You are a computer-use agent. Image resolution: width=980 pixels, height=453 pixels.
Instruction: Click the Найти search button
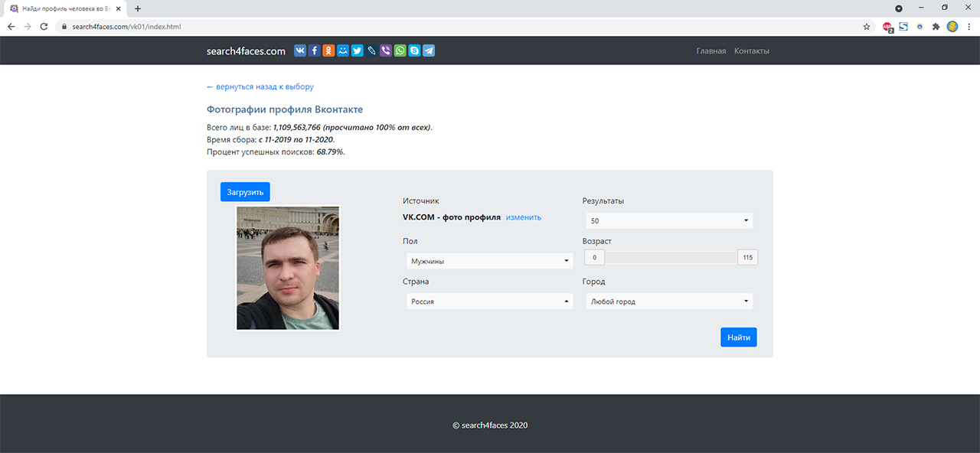coord(739,337)
